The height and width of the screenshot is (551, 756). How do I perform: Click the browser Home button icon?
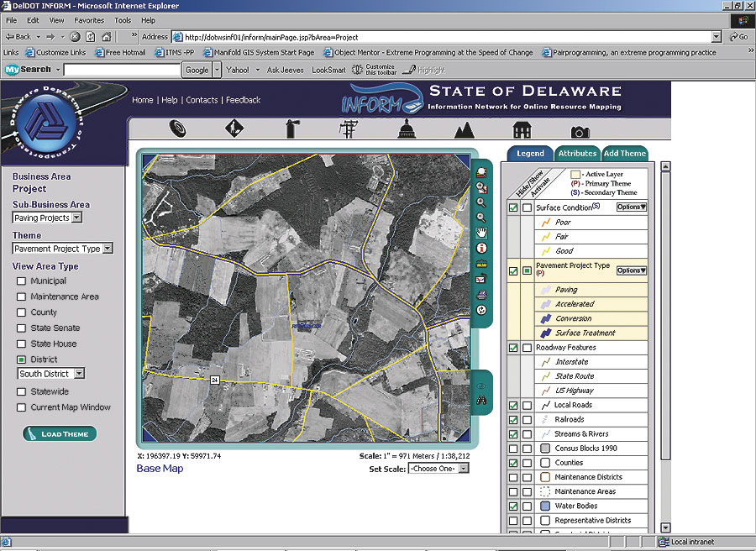click(107, 37)
